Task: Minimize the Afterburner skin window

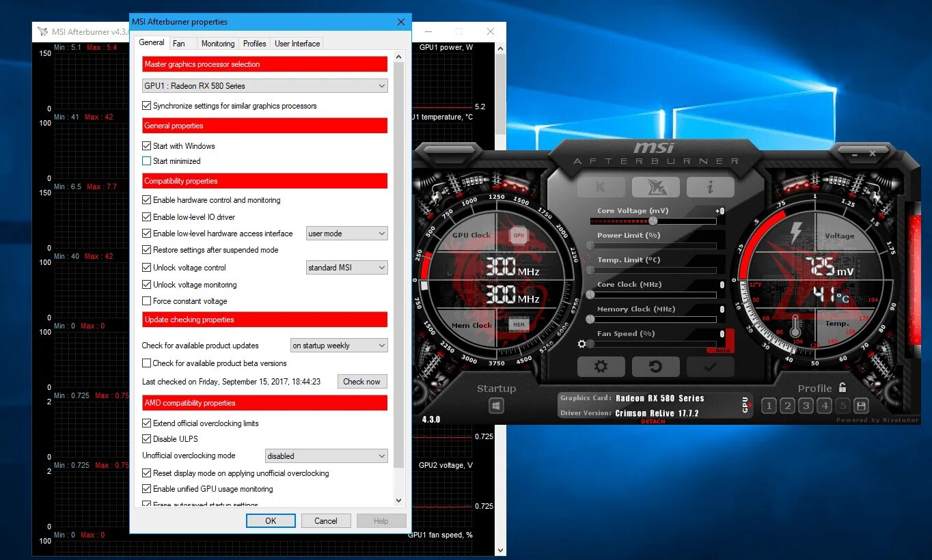Action: 855,156
